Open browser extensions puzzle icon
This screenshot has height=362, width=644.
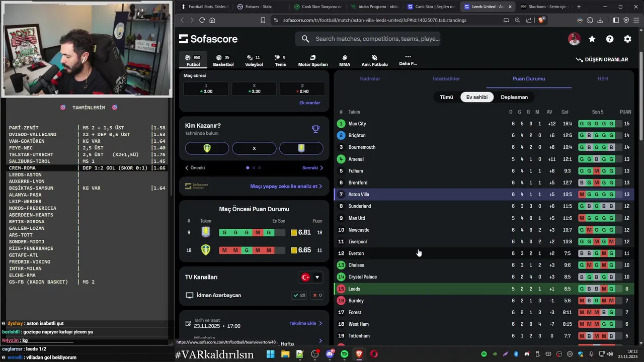click(x=590, y=20)
